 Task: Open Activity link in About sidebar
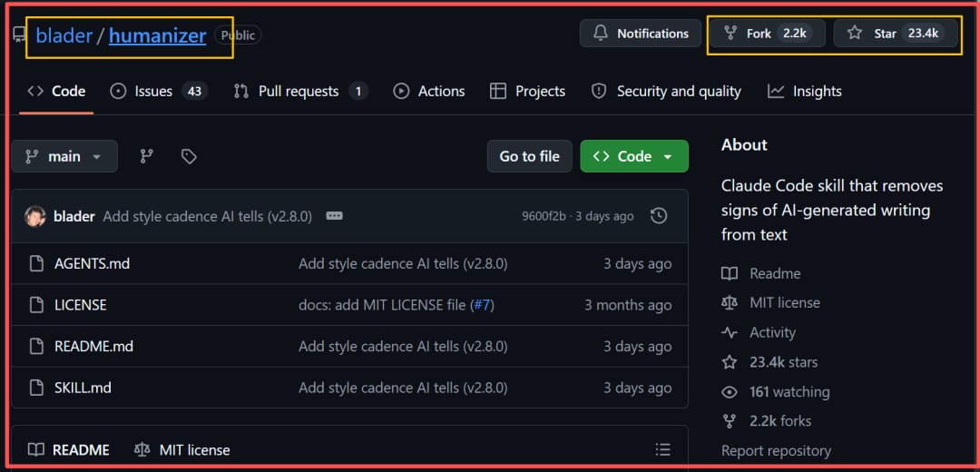(x=772, y=332)
